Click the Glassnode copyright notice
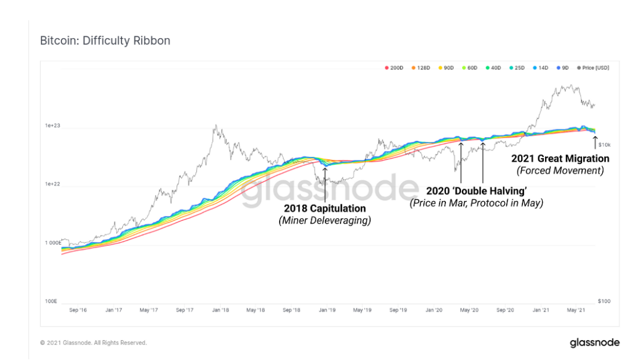 [x=93, y=343]
